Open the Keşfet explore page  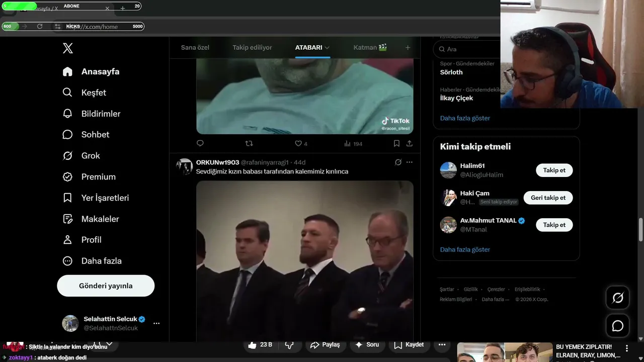(x=85, y=93)
